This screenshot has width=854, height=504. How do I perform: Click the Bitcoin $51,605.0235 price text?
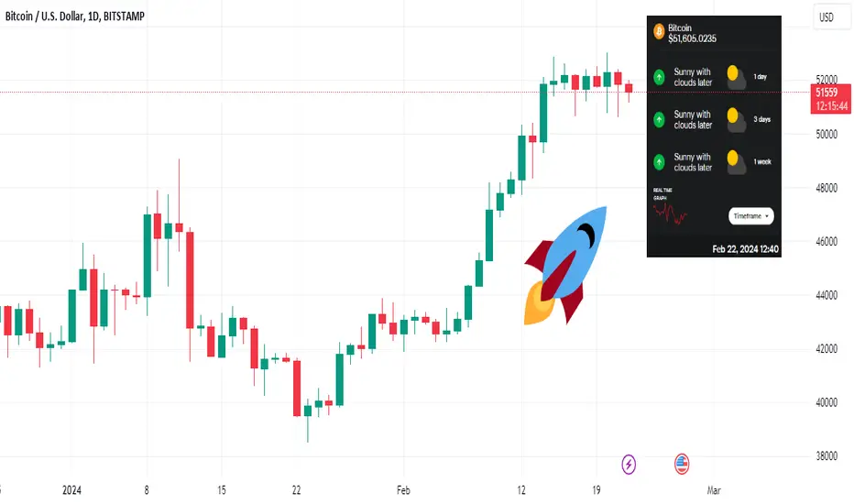pos(692,33)
